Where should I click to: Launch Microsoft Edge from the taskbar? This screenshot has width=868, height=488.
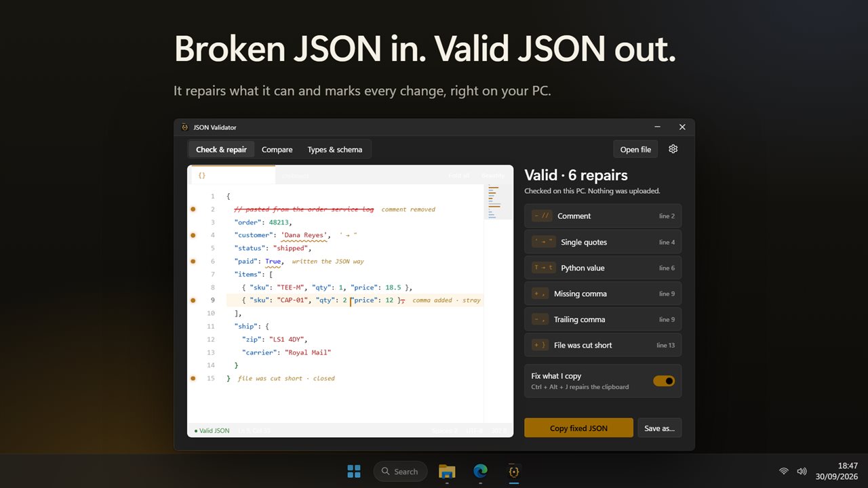pos(480,471)
